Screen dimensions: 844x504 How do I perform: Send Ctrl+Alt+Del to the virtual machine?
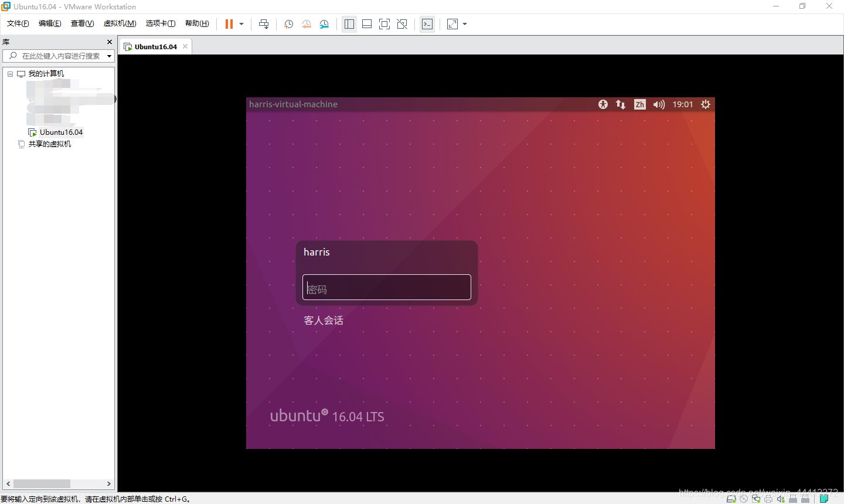click(x=264, y=24)
